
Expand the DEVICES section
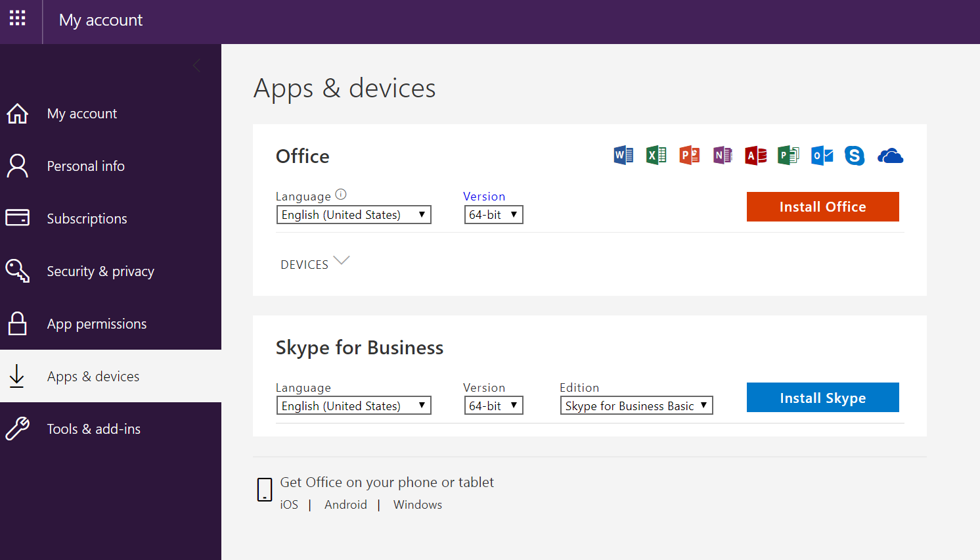315,264
